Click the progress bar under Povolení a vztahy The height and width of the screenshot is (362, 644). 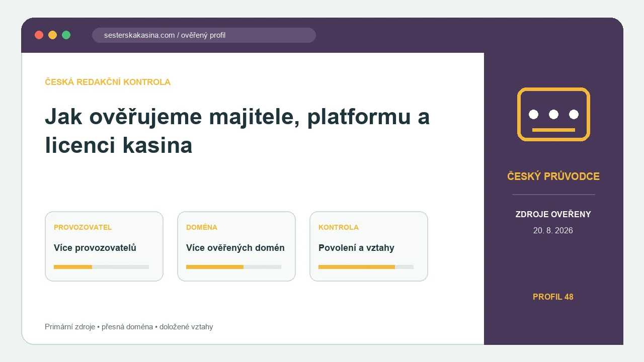366,267
